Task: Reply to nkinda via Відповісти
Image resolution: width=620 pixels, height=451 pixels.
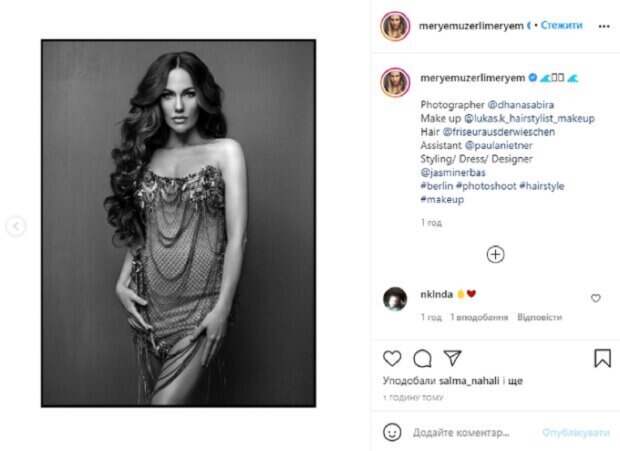Action: click(x=539, y=317)
